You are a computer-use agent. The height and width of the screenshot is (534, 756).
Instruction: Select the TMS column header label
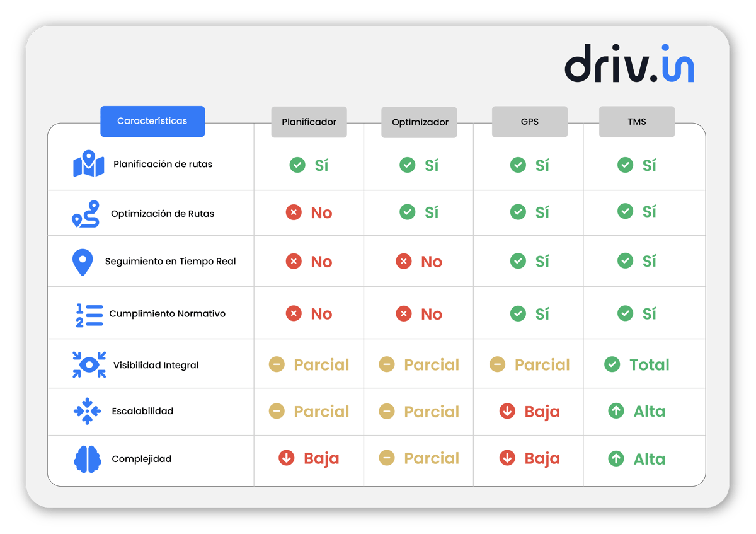pos(637,122)
